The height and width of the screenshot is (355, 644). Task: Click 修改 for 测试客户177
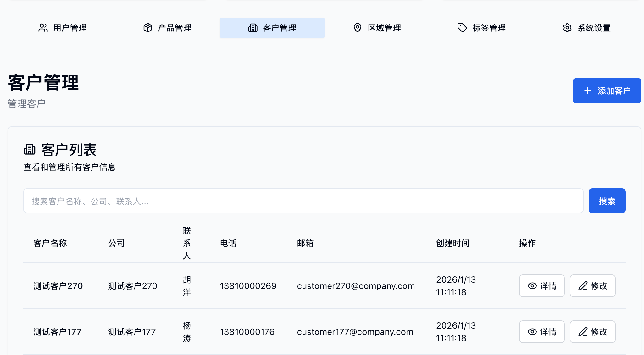click(x=592, y=332)
